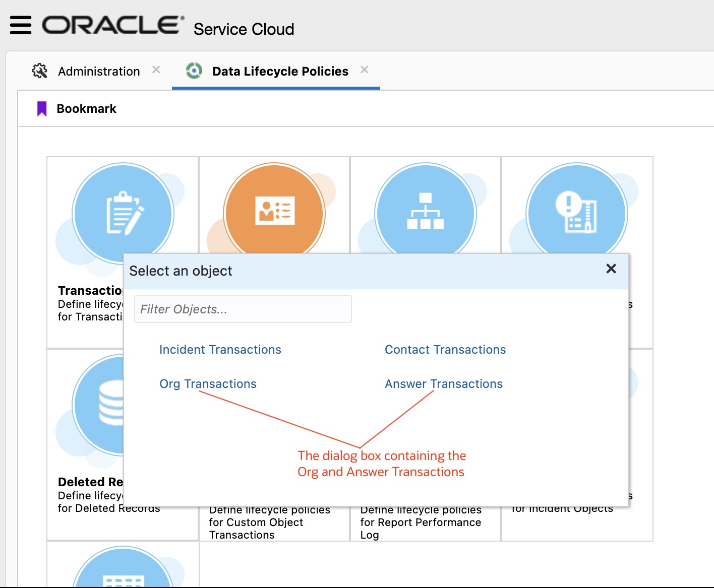The width and height of the screenshot is (714, 588).
Task: Click the Deleted Records tile heading
Action: click(x=91, y=482)
